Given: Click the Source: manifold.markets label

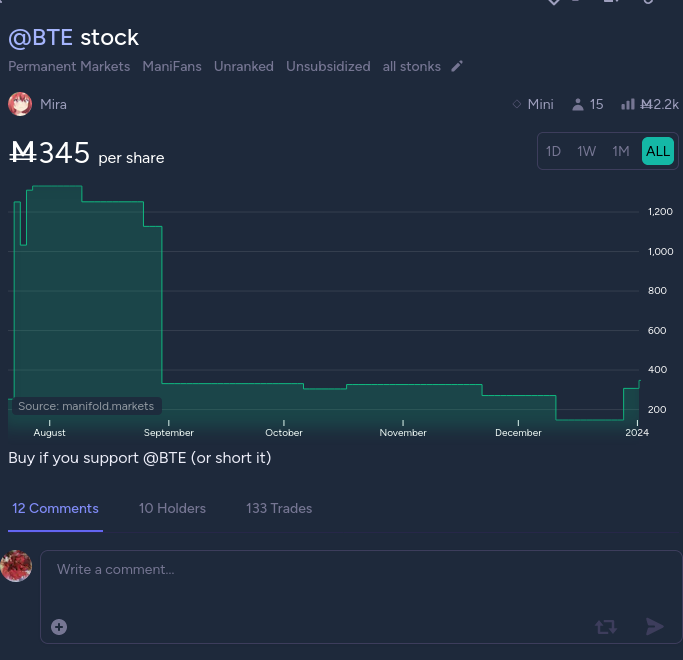Looking at the screenshot, I should (x=86, y=406).
